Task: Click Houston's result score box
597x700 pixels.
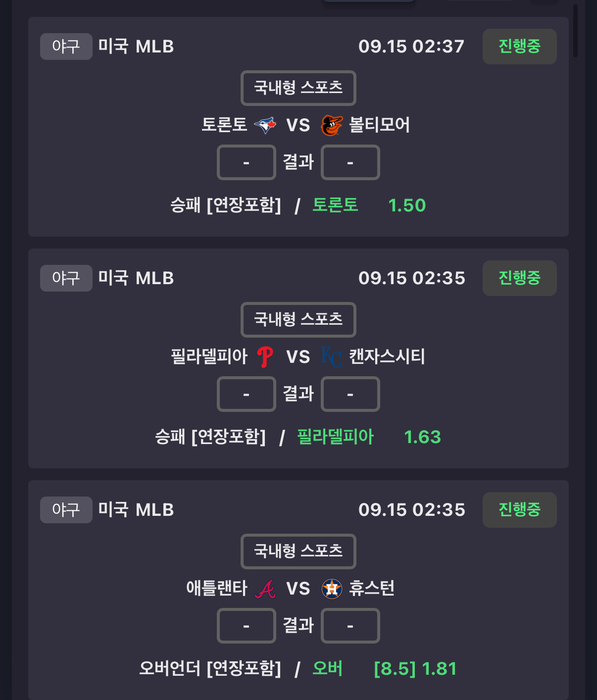Action: 350,626
